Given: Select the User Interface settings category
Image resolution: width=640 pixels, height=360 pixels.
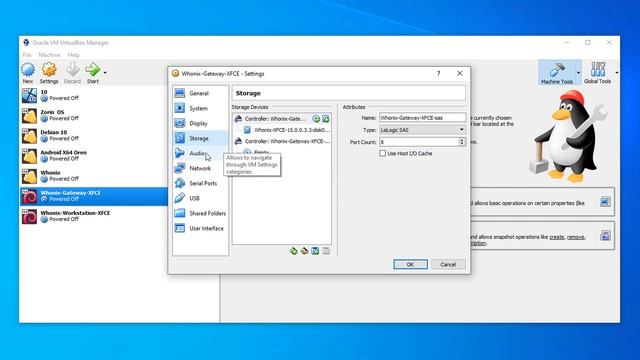Looking at the screenshot, I should [200, 229].
